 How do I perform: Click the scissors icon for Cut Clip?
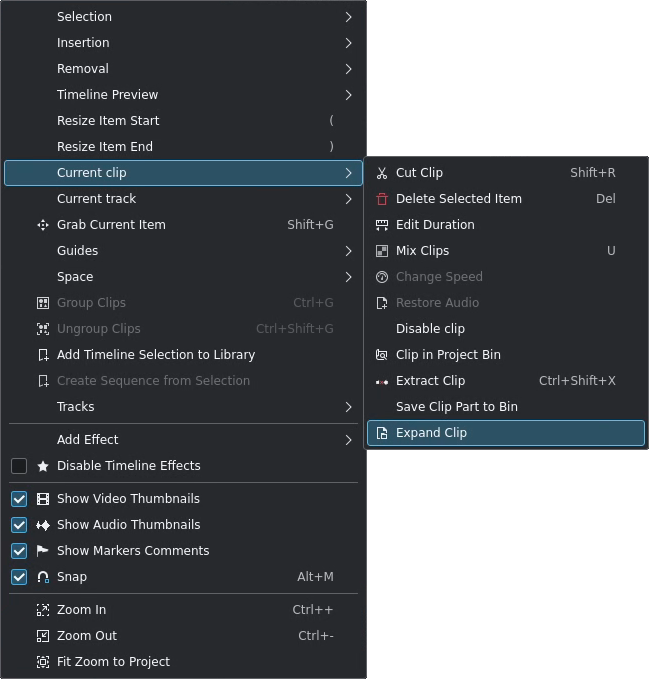[x=381, y=173]
